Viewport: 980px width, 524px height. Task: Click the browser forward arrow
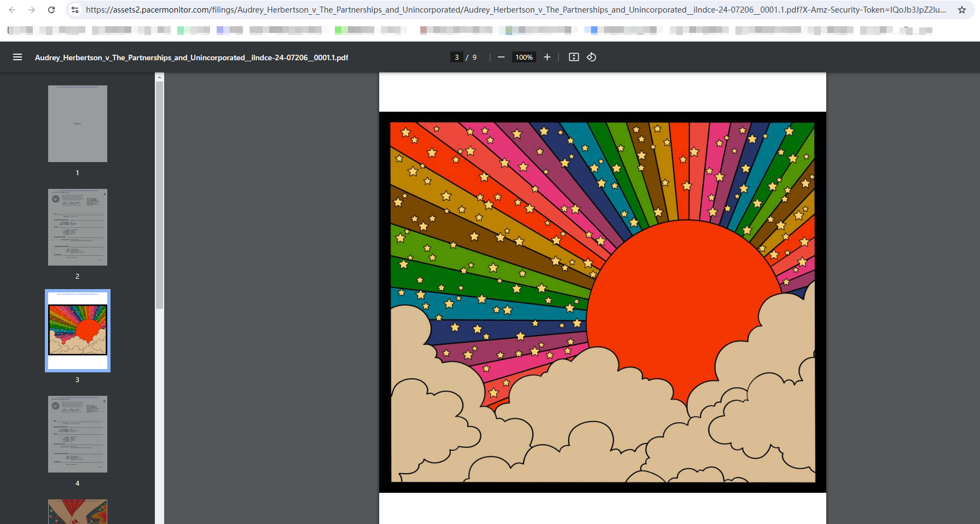pyautogui.click(x=32, y=10)
